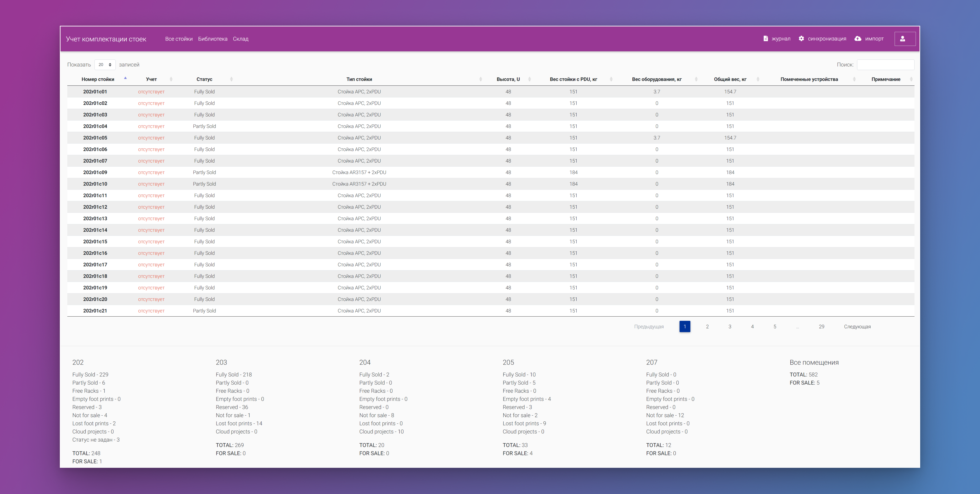Image resolution: width=980 pixels, height=494 pixels.
Task: Click Fully Sold - 229 in room 202
Action: [x=90, y=375]
